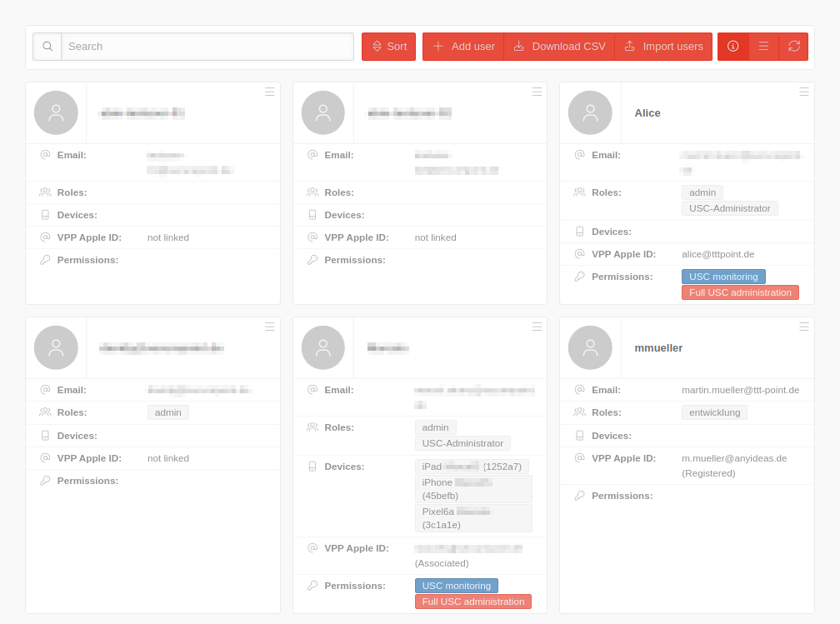Click Alice's USC-Administrator role tag
Image resolution: width=840 pixels, height=624 pixels.
(x=729, y=208)
